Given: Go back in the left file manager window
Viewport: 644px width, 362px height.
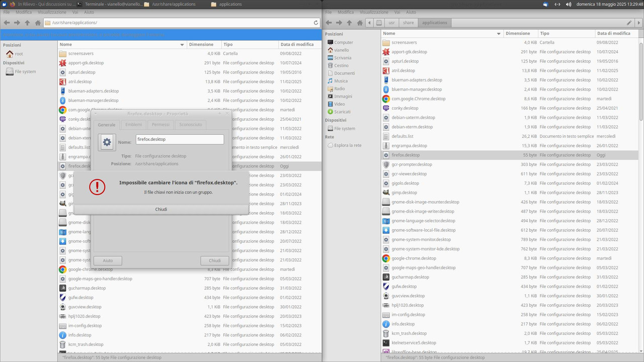Looking at the screenshot, I should (6, 23).
